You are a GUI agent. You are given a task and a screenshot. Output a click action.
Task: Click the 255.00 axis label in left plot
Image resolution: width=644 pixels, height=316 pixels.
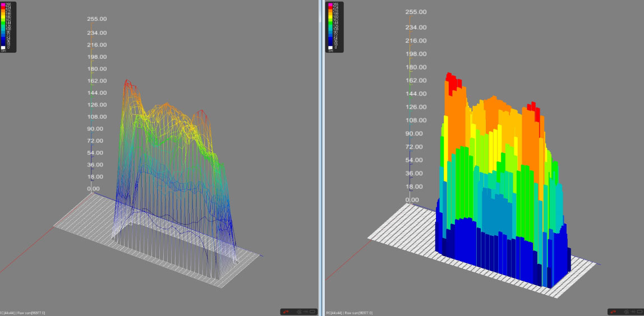coord(96,18)
